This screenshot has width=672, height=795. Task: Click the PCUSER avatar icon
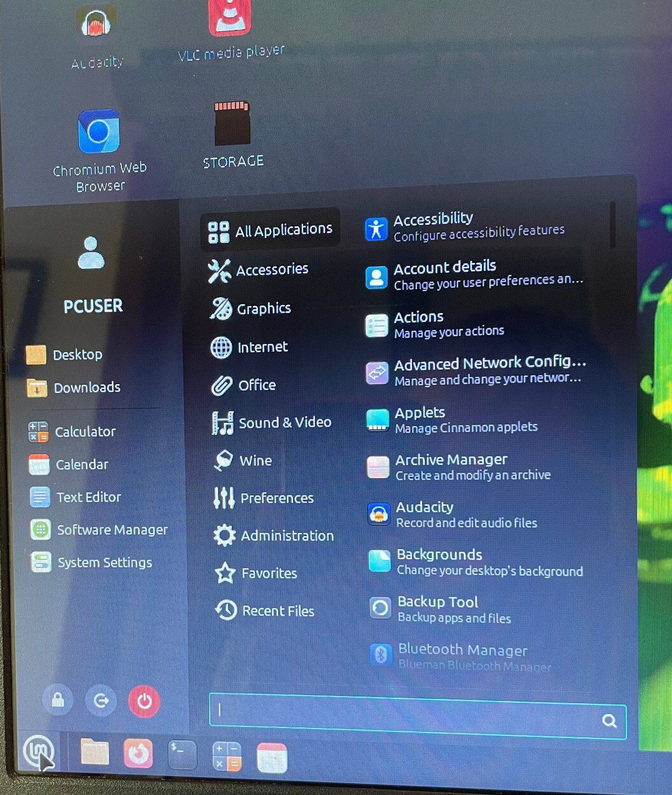pyautogui.click(x=91, y=253)
